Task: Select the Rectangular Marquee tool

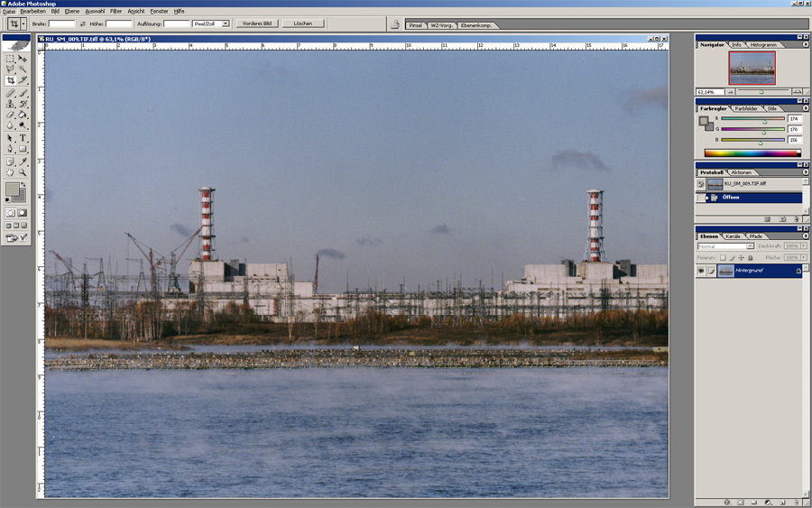Action: [10, 59]
